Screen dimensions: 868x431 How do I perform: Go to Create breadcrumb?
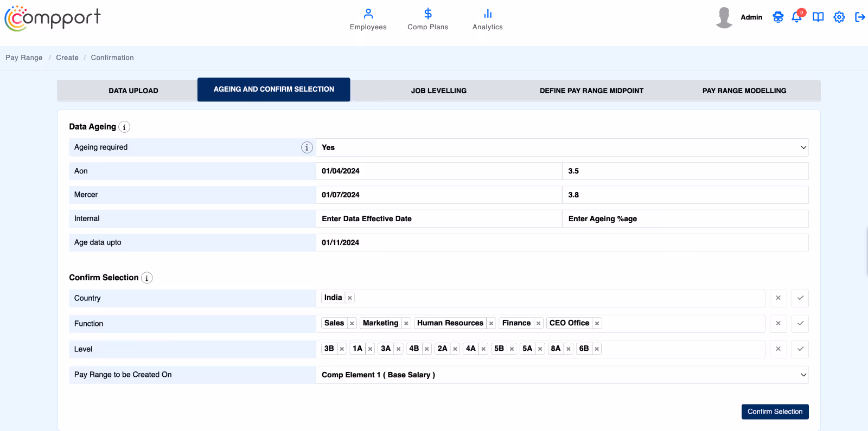[x=67, y=57]
